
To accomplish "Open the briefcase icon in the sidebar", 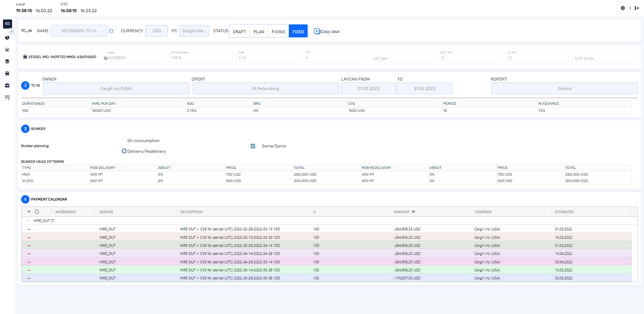I will point(7,85).
